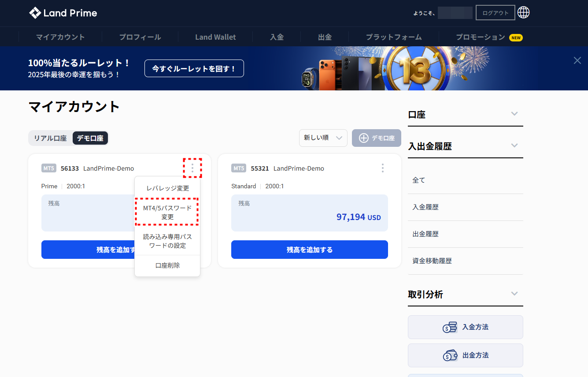Click the 入金方法 coins icon
The image size is (588, 377).
[450, 327]
